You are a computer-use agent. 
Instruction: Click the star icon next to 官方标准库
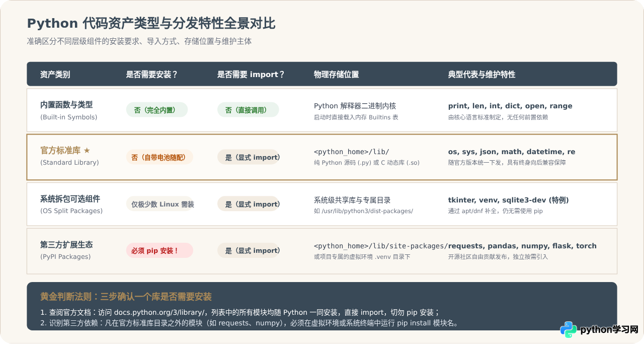pos(87,151)
